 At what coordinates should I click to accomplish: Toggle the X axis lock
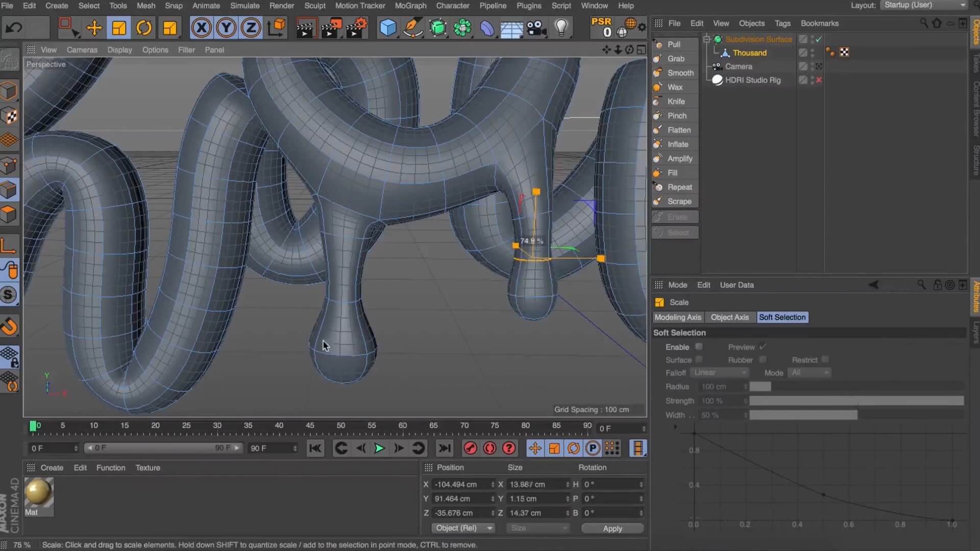[201, 28]
